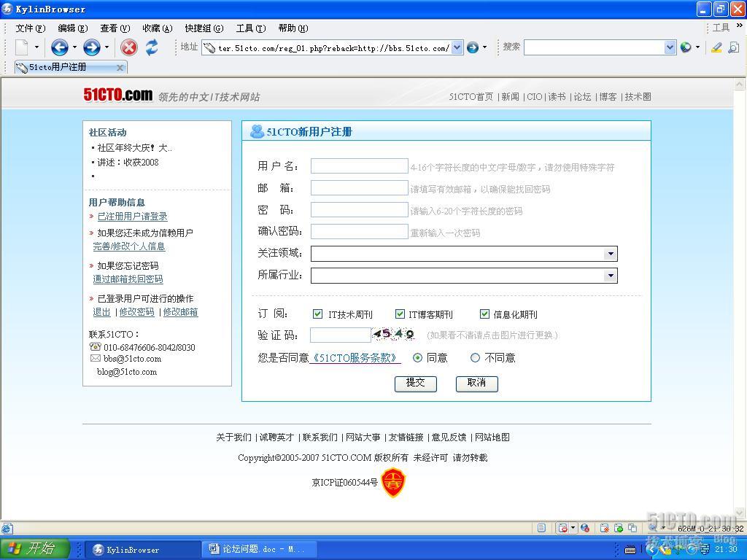The width and height of the screenshot is (747, 560).
Task: Click the 开始 Start button
Action: coord(35,549)
